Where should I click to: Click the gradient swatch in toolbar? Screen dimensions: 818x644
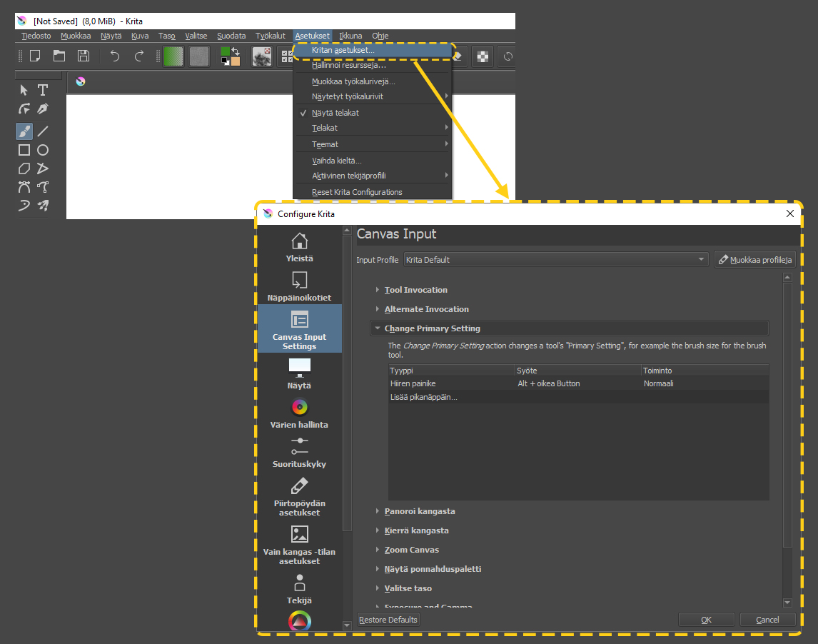173,56
